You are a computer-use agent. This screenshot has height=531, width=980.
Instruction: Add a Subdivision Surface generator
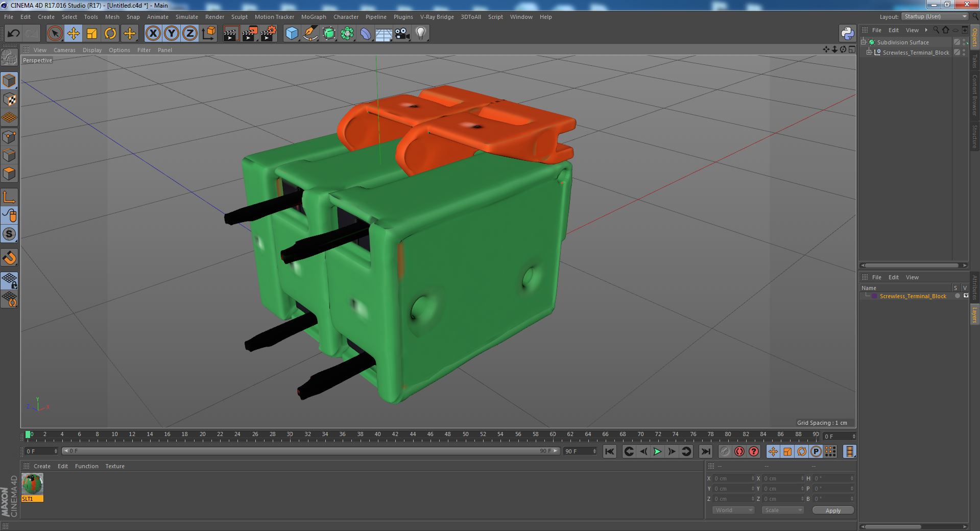tap(329, 34)
